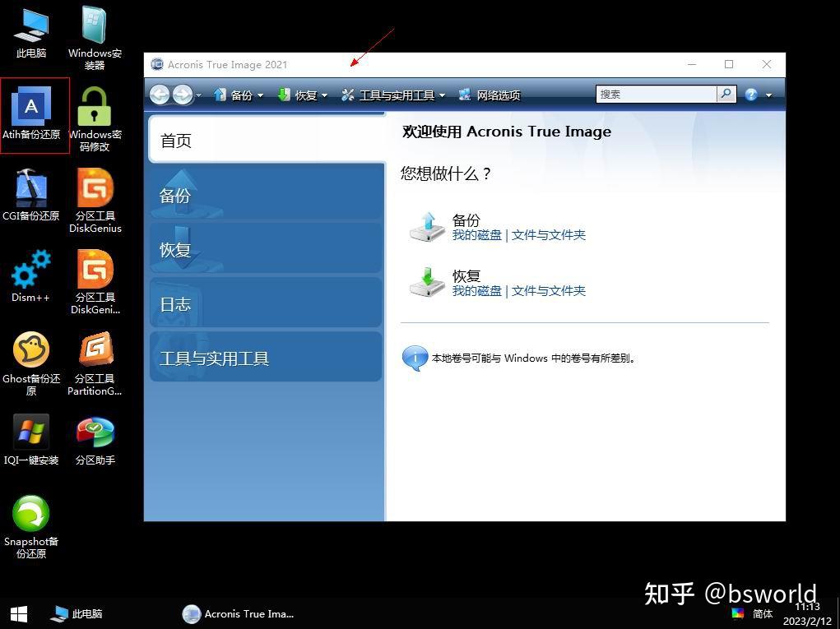
Task: Select Snapshot备份还原 desktop icon
Action: click(x=31, y=527)
